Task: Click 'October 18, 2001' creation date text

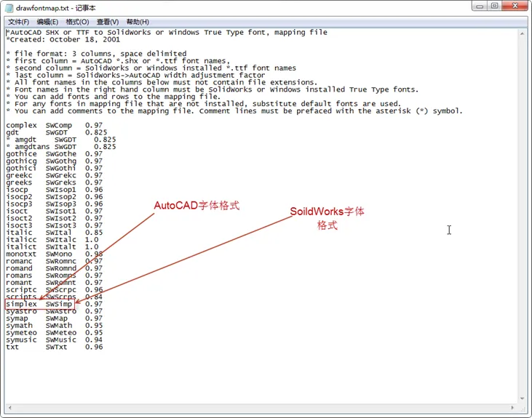Action: (84, 40)
